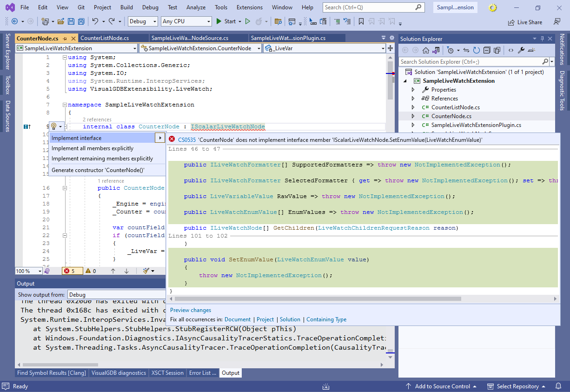Toggle Preview Selected Items in Solution Explorer
Screen dimensions: 570x392
(531, 50)
